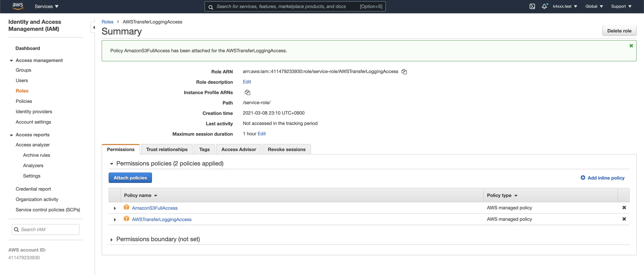Open Users in sidebar
644x275 pixels.
pyautogui.click(x=22, y=80)
